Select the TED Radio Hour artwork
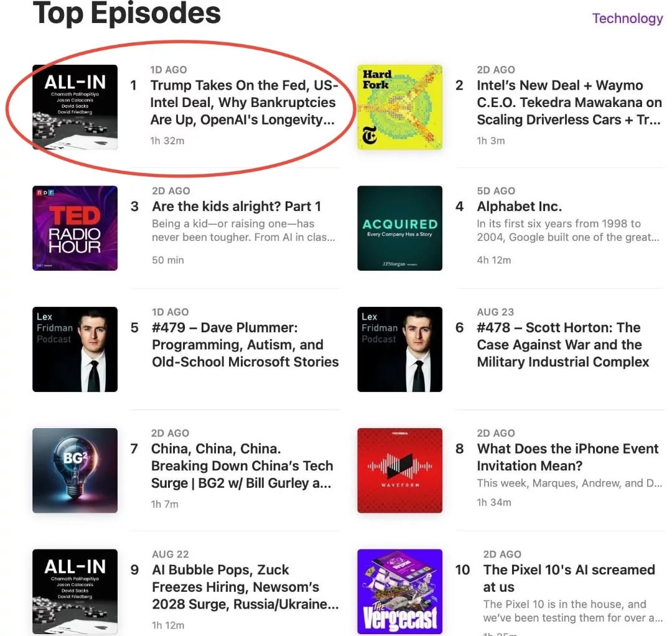This screenshot has width=672, height=636. click(75, 228)
